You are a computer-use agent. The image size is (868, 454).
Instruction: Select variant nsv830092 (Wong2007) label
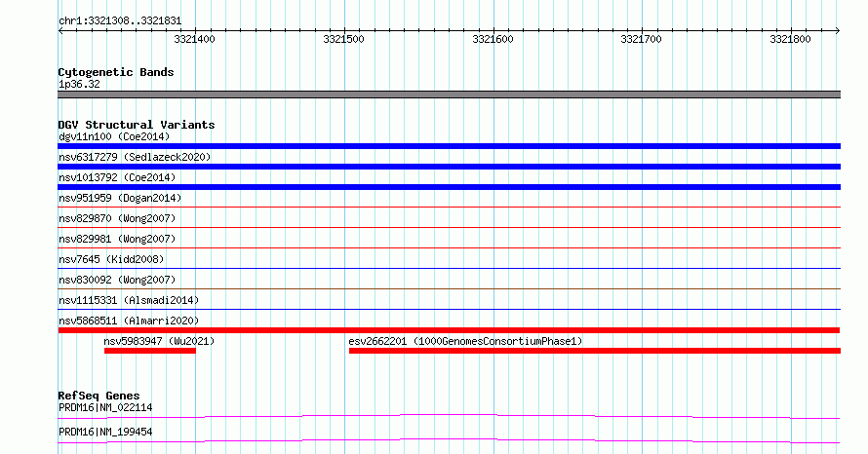point(117,280)
